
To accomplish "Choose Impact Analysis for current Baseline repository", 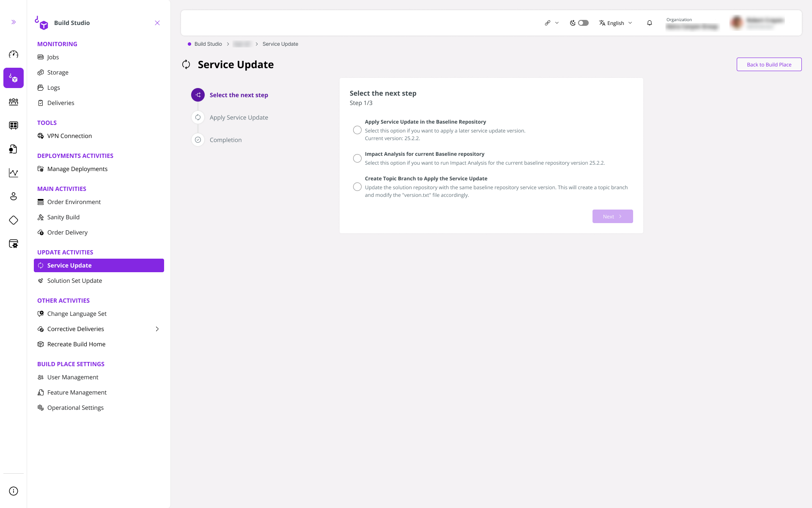I will [357, 158].
